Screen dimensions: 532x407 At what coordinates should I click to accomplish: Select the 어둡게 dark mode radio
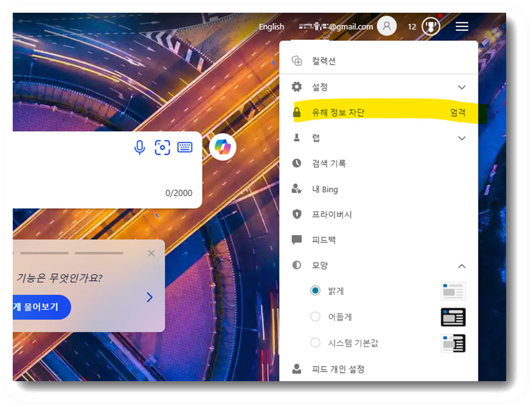click(x=315, y=317)
